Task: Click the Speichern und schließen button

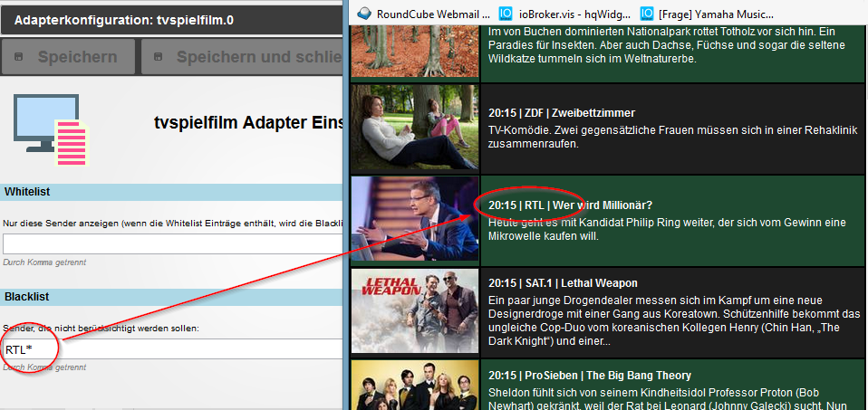Action: click(242, 56)
